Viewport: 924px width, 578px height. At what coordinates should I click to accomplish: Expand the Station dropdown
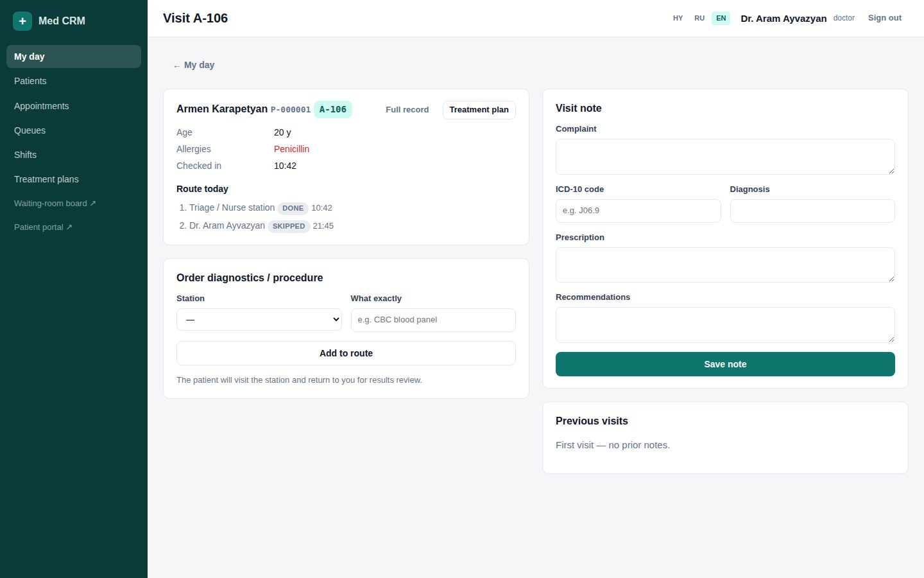pos(259,320)
